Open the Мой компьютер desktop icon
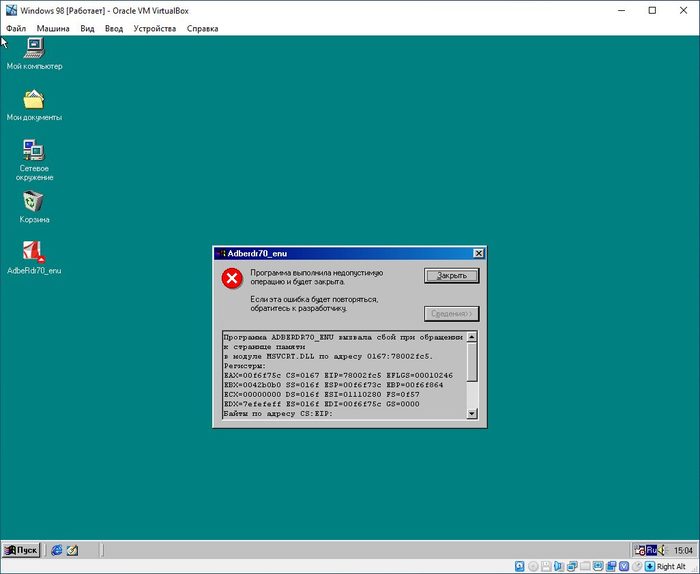This screenshot has height=574, width=700. [x=34, y=49]
